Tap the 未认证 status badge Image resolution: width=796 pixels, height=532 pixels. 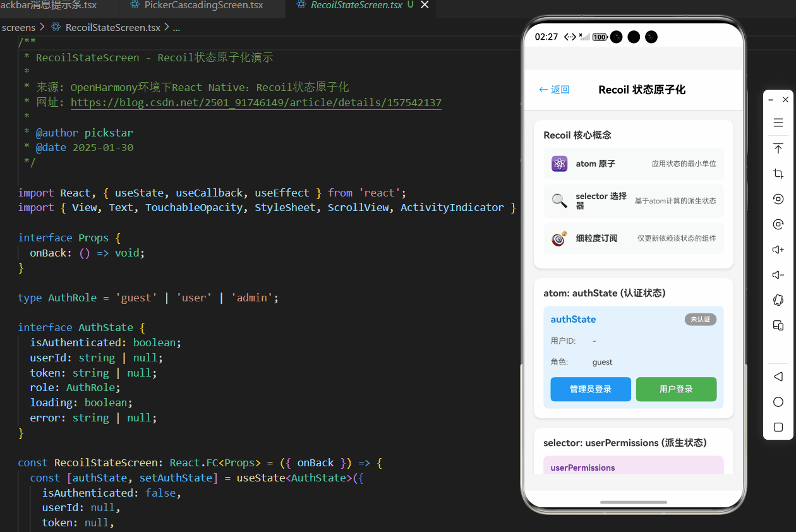tap(701, 320)
